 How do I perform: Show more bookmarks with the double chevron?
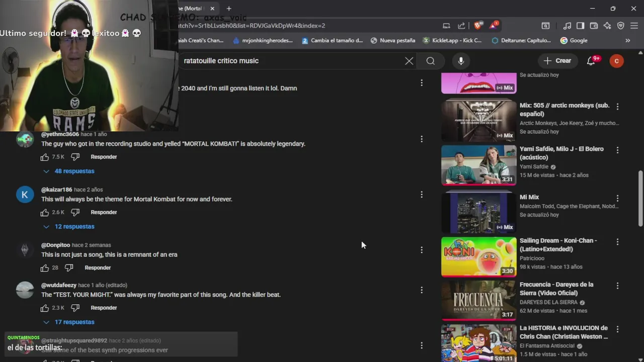pos(627,40)
